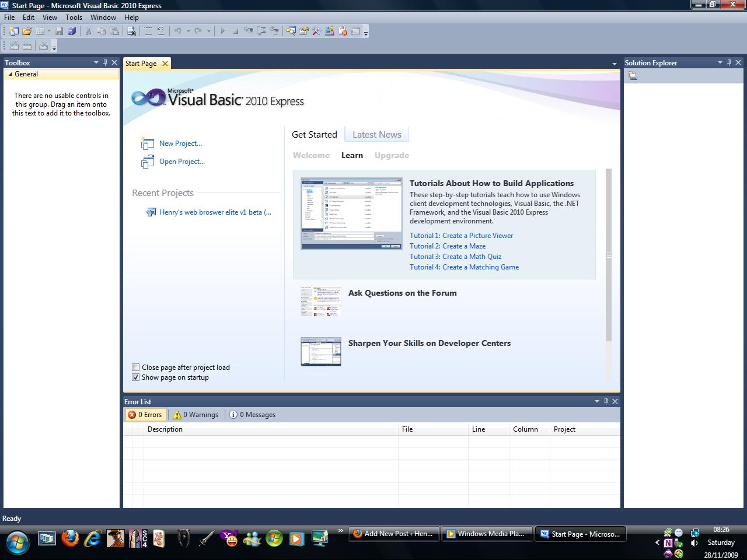Click the Open File toolbar icon

pos(27,32)
